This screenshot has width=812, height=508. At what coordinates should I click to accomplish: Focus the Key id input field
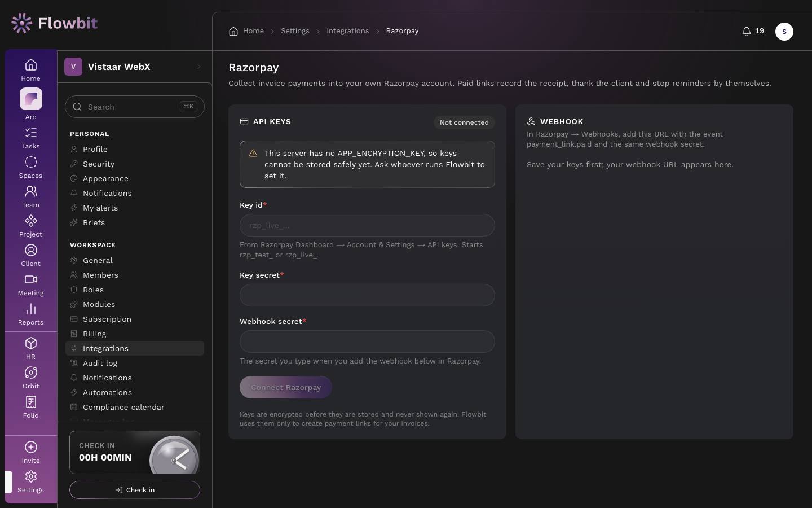tap(367, 225)
